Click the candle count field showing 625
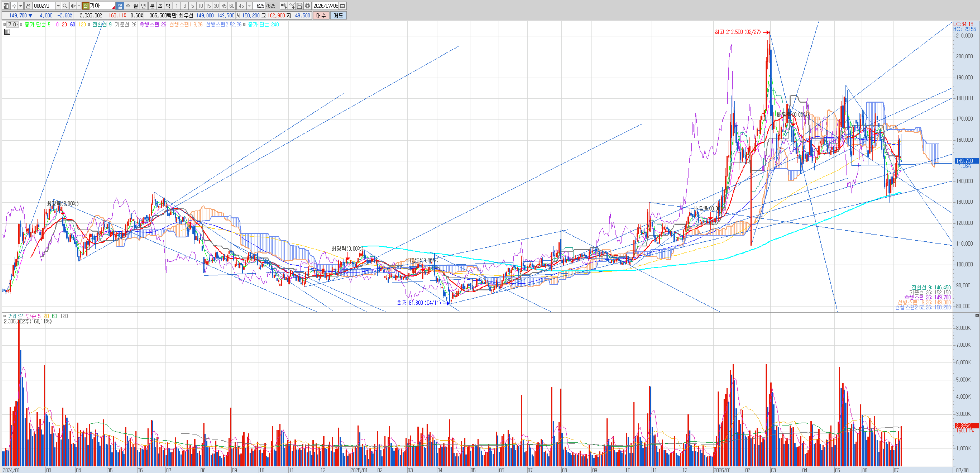Screen dimensions: 980x473 259,6
